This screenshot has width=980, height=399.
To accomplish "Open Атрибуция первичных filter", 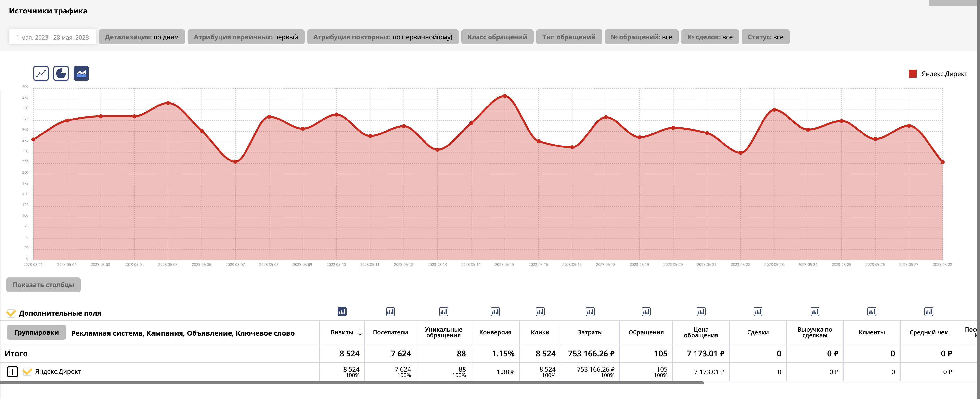I will 246,37.
